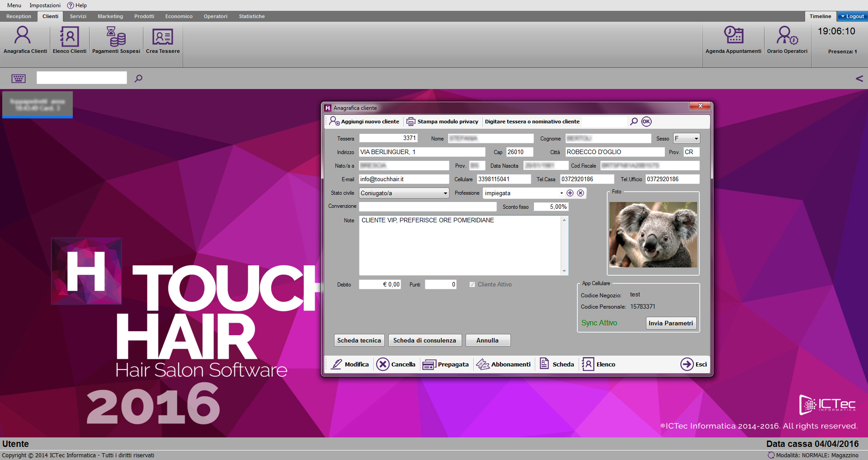Click Modifica to edit the client

350,364
